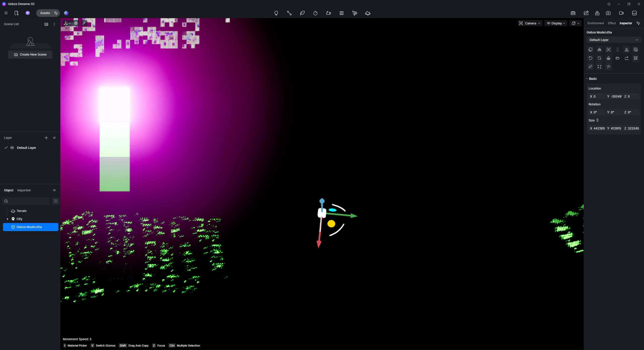
Task: Switch to the Imported tab
Action: [x=24, y=190]
